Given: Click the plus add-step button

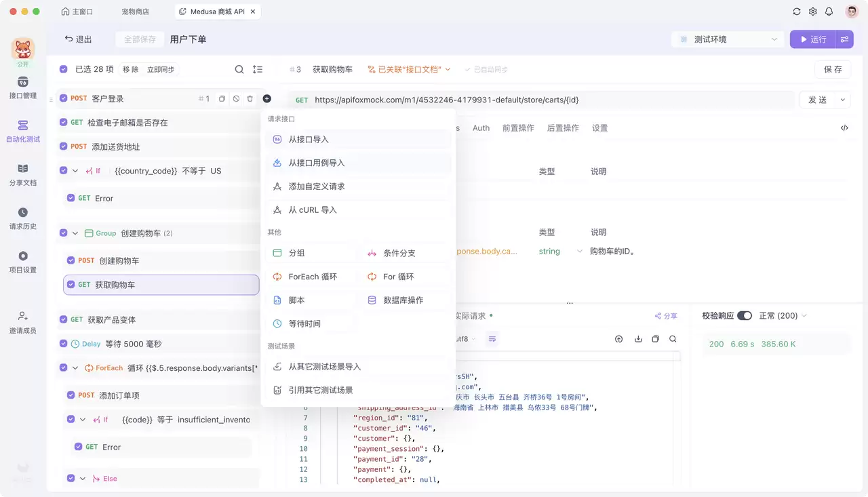Looking at the screenshot, I should [x=267, y=98].
